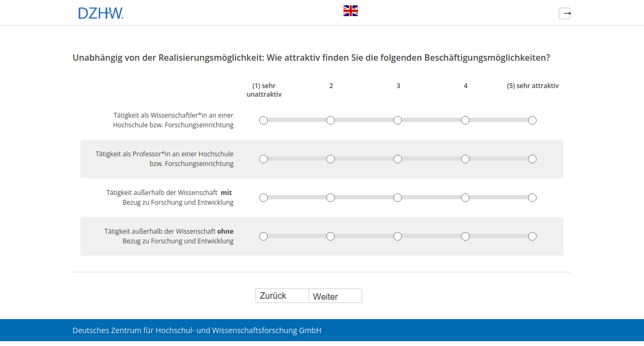644x346 pixels.
Task: Click the DZHW logo
Action: tap(100, 13)
